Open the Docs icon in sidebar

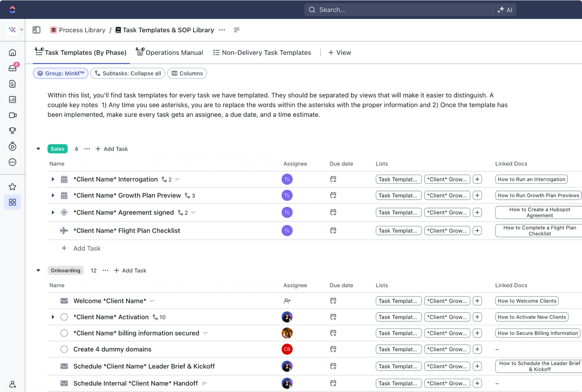click(x=13, y=84)
